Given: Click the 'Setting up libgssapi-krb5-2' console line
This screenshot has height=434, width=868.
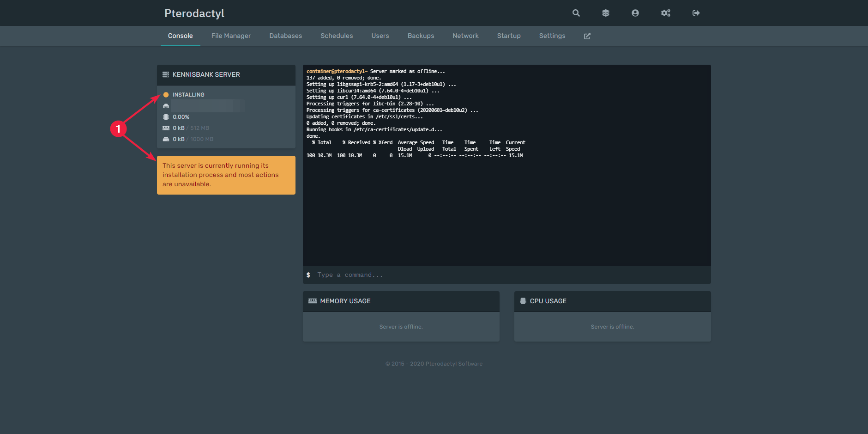Looking at the screenshot, I should tap(381, 84).
